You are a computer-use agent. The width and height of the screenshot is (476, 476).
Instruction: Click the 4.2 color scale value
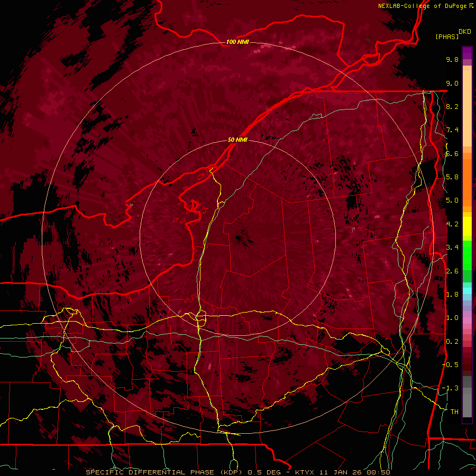tap(452, 224)
